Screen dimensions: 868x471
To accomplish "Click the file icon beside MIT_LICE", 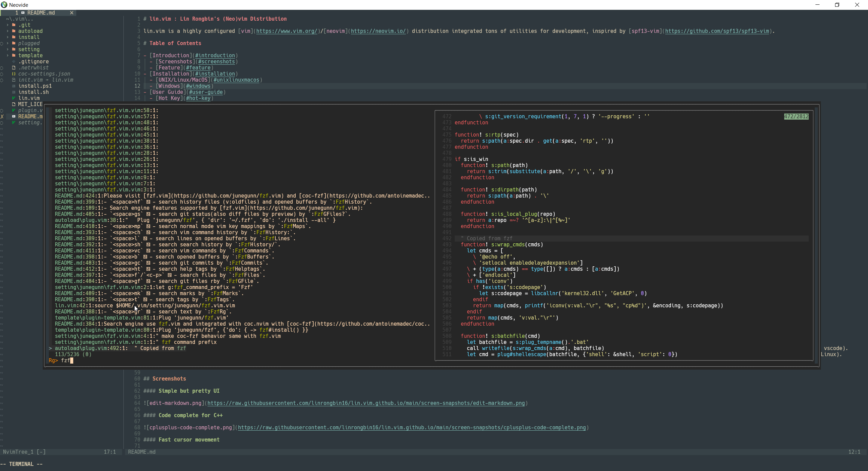I will pos(14,104).
